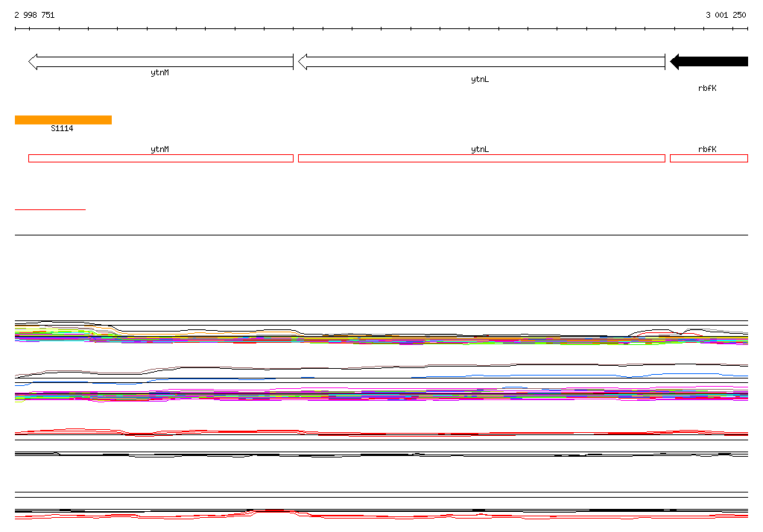Click the ytnL label under the arrow
763x532 pixels.
pos(480,79)
